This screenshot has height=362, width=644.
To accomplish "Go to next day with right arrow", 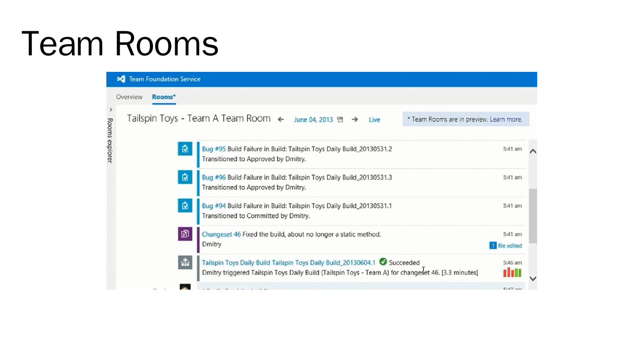I will tap(355, 119).
